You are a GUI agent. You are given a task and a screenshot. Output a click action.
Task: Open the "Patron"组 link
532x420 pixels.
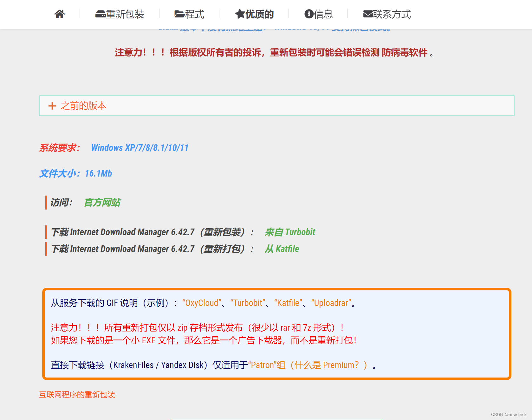click(267, 365)
